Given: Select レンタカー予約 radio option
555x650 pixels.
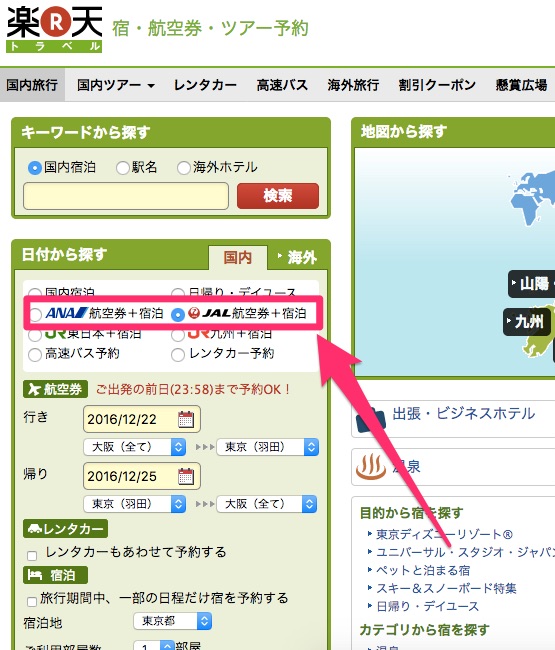Looking at the screenshot, I should pos(178,354).
